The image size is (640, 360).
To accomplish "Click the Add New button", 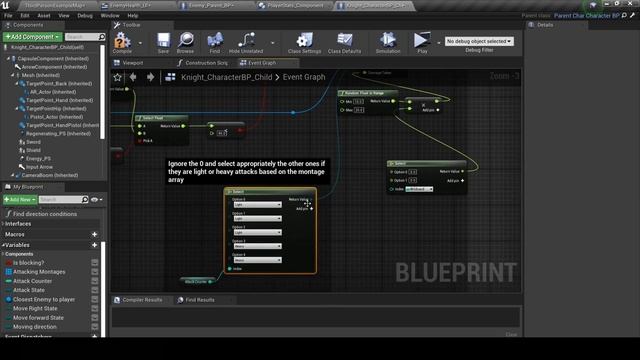I will click(x=20, y=200).
